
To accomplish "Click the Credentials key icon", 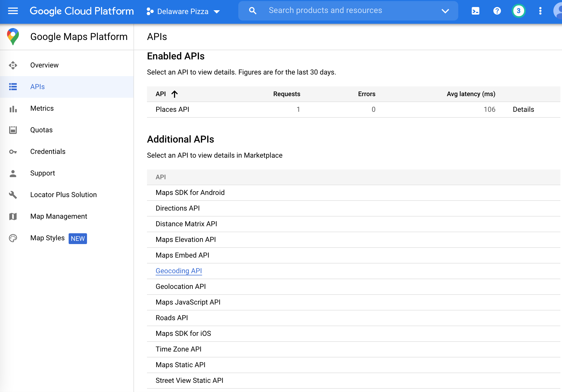I will pos(13,152).
